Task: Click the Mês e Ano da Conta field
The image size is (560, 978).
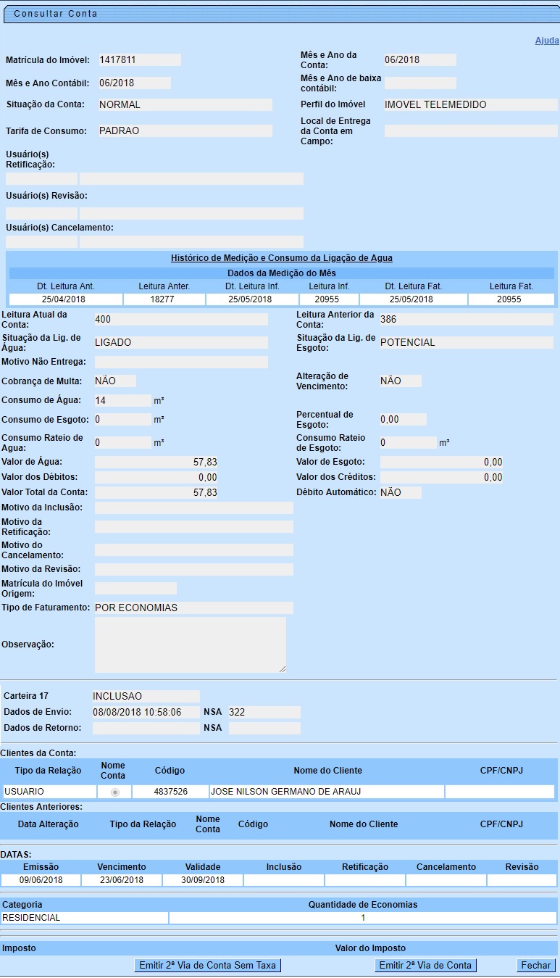Action: 419,60
